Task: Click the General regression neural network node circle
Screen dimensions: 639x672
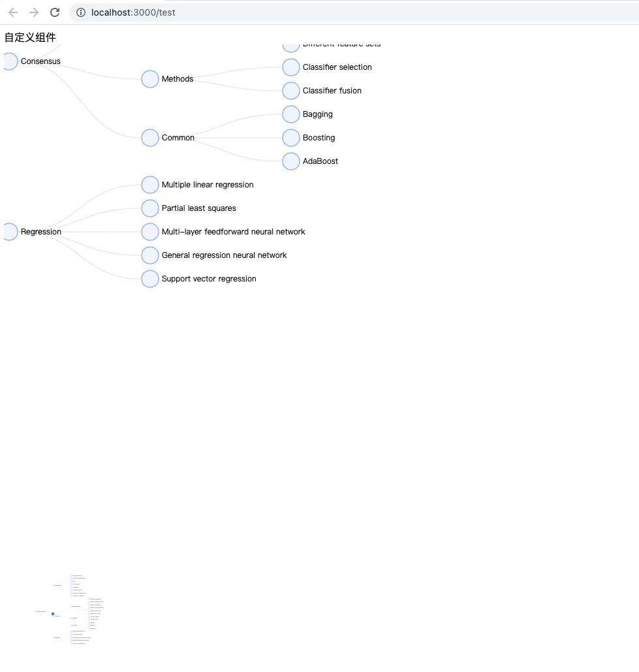Action: point(149,255)
